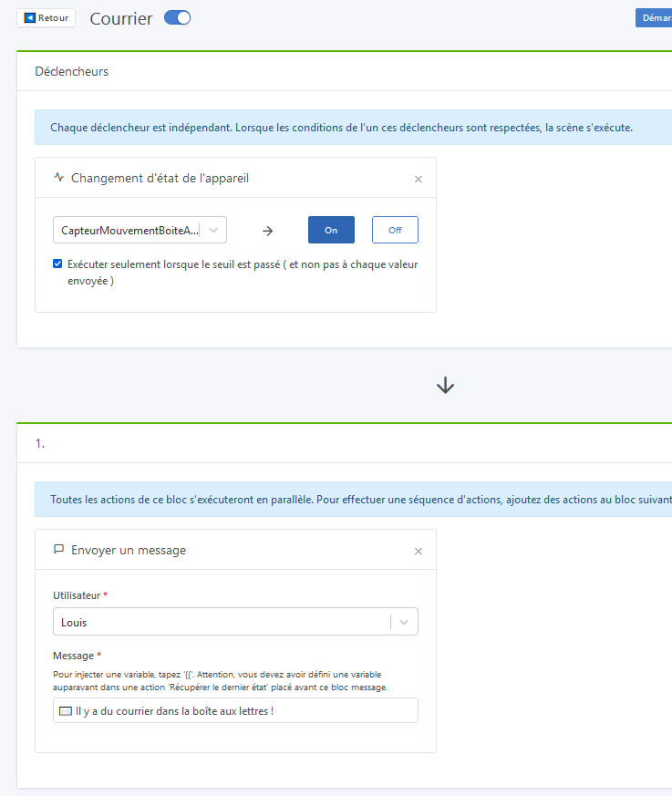Click the blue arrow icon in Retour button

tap(30, 17)
